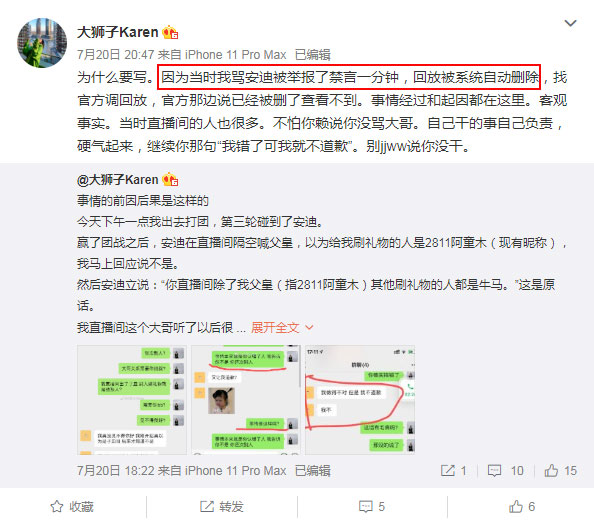The image size is (594, 522).
Task: Expand full text via 展开全文
Action: tap(275, 327)
